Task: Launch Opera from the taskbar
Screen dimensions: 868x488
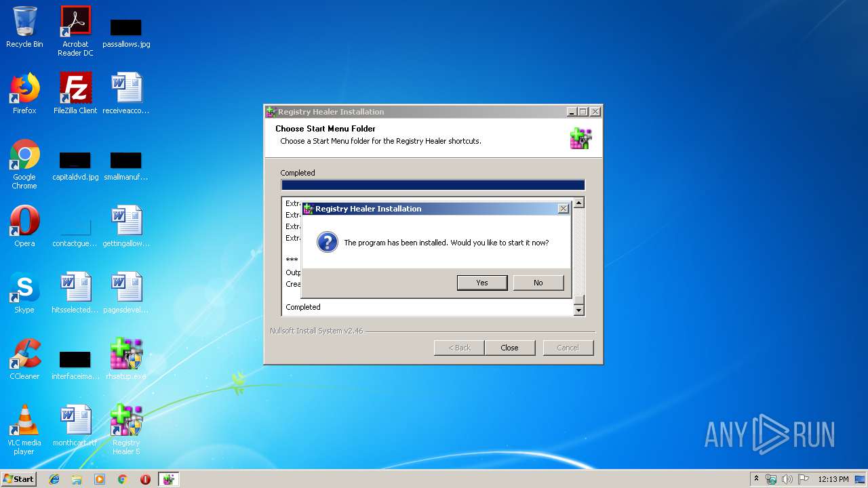Action: pyautogui.click(x=145, y=479)
